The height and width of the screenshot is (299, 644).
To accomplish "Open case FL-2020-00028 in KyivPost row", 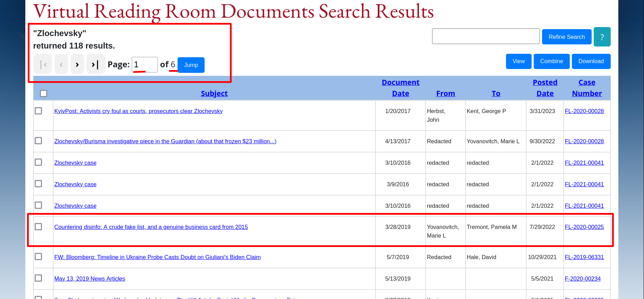I will click(x=584, y=111).
